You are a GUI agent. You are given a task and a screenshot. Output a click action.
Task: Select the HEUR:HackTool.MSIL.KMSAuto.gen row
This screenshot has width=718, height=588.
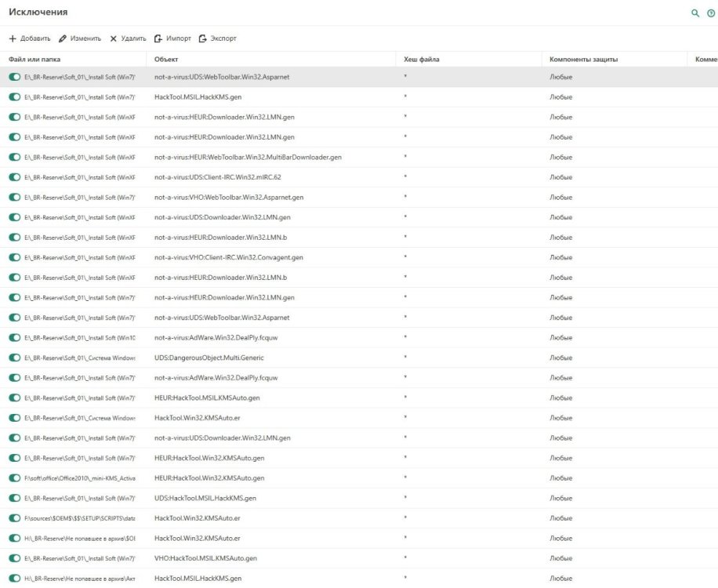point(207,398)
